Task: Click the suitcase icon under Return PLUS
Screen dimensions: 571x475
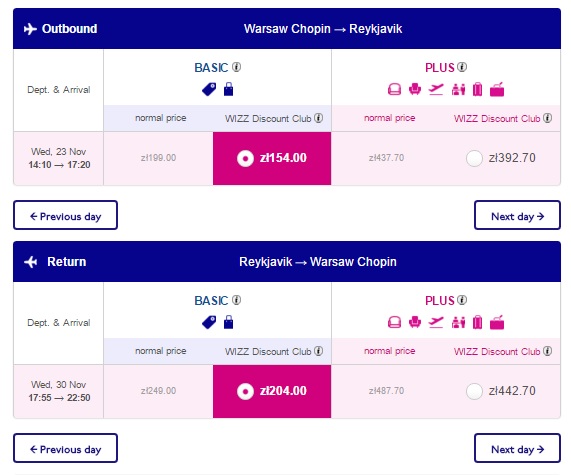Action: click(x=477, y=322)
